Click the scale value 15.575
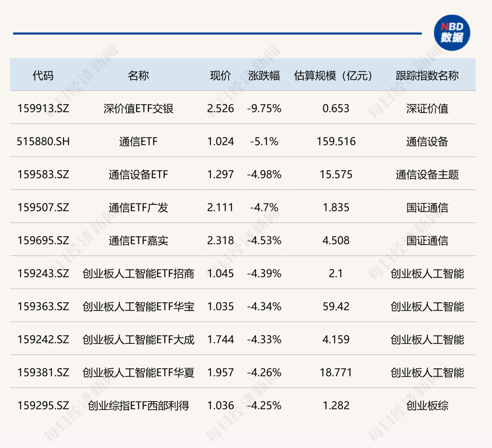The image size is (492, 448). point(336,174)
